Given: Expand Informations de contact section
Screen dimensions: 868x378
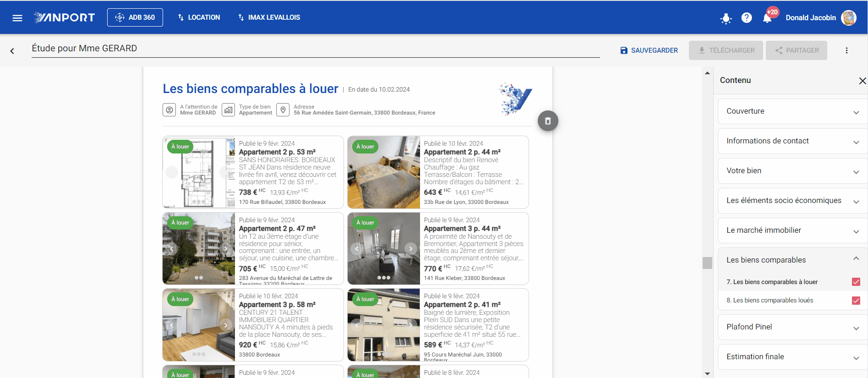Looking at the screenshot, I should point(792,141).
